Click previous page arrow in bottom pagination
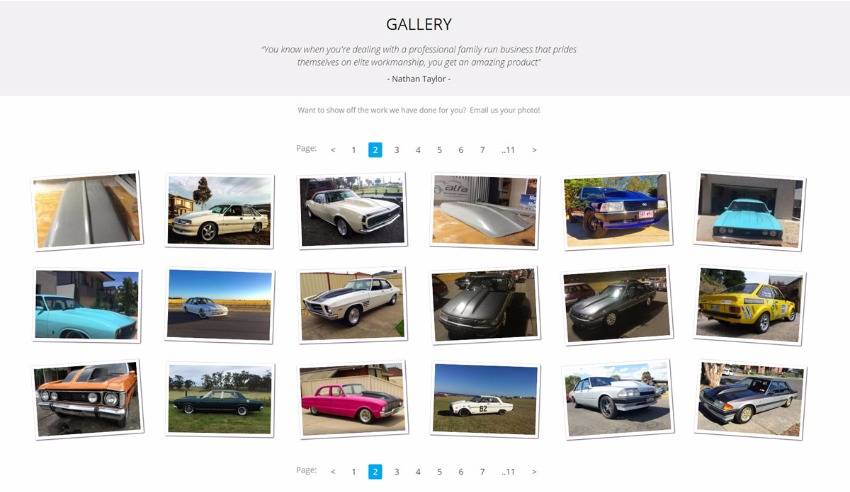 tap(333, 472)
